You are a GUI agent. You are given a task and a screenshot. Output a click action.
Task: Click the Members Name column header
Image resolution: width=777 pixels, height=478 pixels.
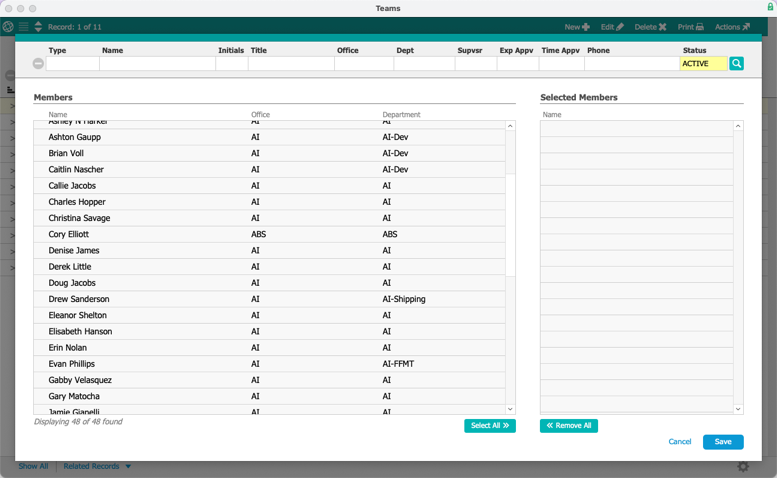coord(57,114)
